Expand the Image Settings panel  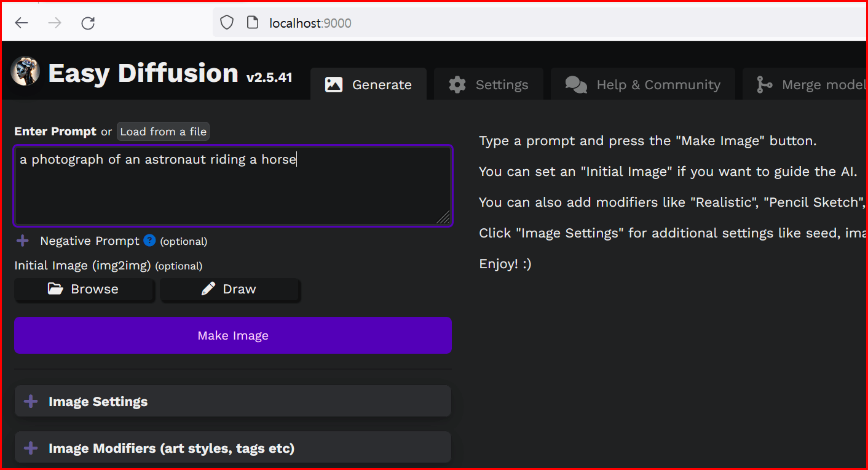point(233,402)
